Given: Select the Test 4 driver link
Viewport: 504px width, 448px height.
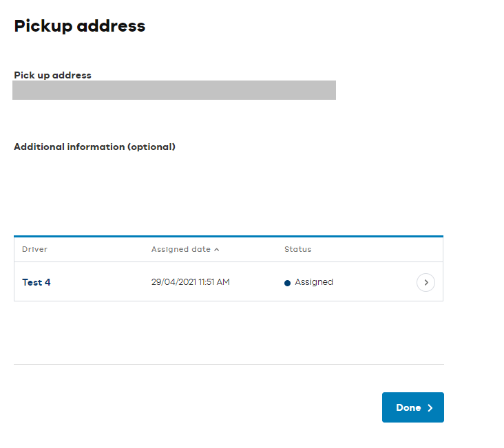Looking at the screenshot, I should 36,282.
